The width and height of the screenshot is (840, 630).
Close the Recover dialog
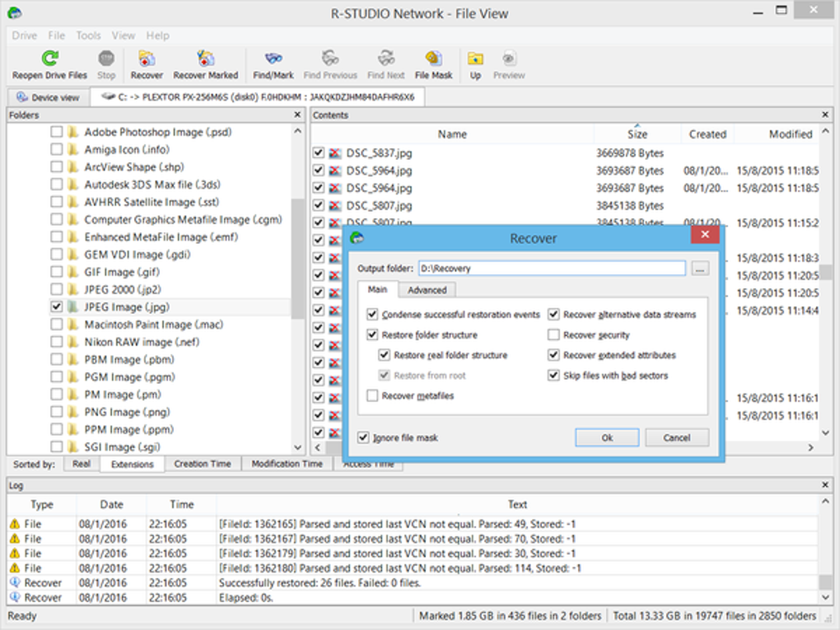705,235
